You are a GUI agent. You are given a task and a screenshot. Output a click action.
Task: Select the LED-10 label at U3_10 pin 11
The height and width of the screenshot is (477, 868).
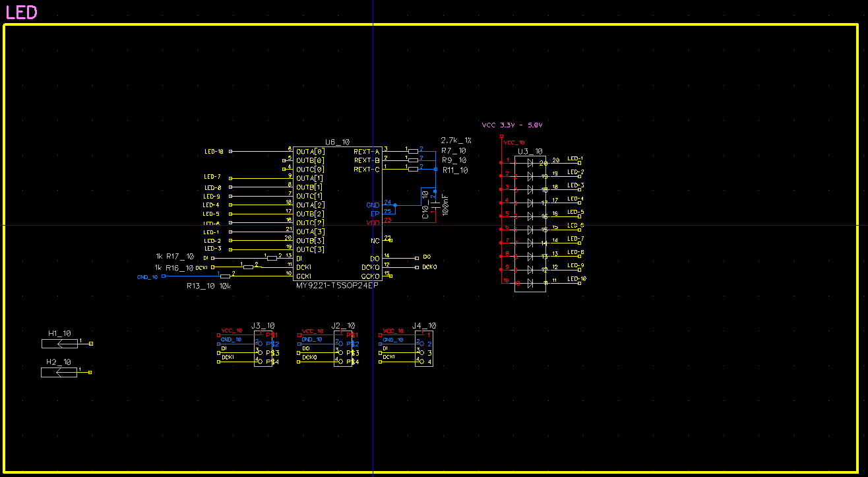[x=576, y=279]
